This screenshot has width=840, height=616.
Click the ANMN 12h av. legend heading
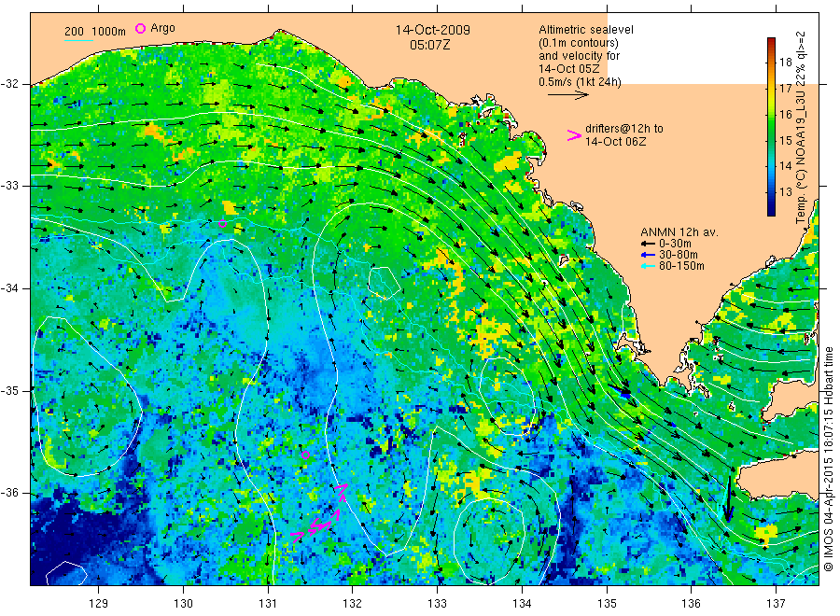click(679, 232)
